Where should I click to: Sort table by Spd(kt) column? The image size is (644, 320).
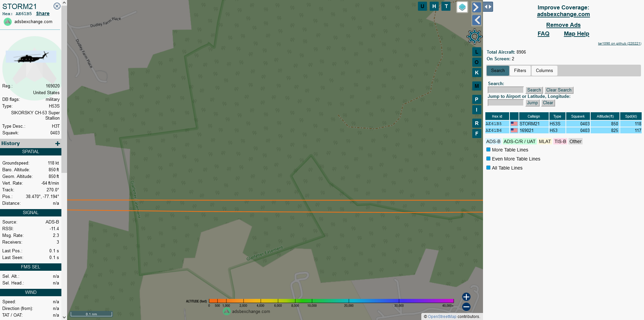(x=631, y=116)
